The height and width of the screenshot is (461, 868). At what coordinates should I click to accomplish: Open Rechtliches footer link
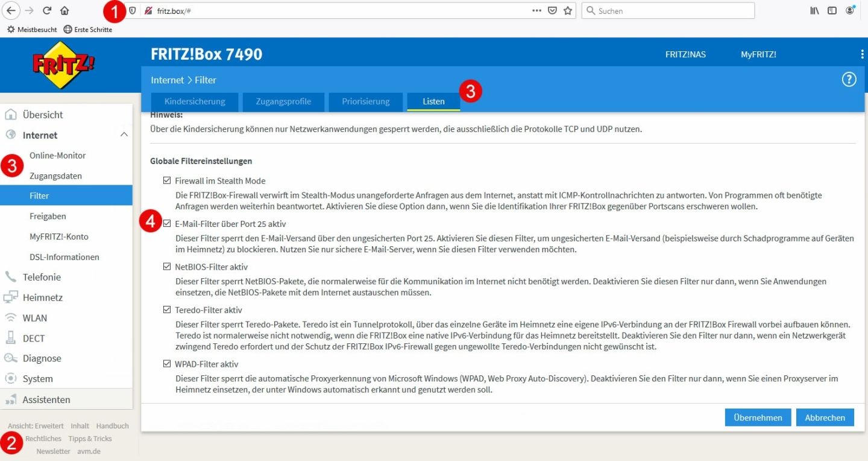point(43,439)
